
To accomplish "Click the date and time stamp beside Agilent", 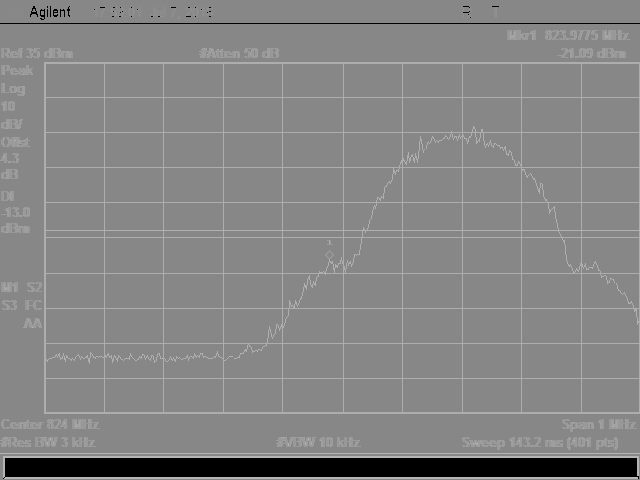I will (x=153, y=12).
